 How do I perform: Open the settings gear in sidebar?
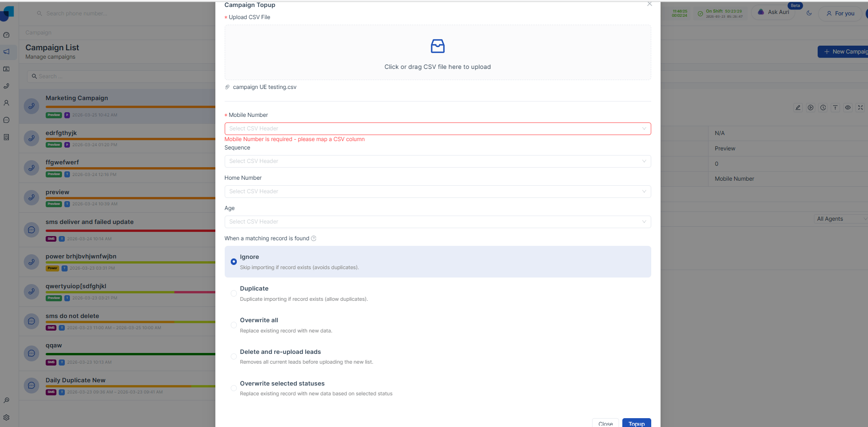coord(7,418)
